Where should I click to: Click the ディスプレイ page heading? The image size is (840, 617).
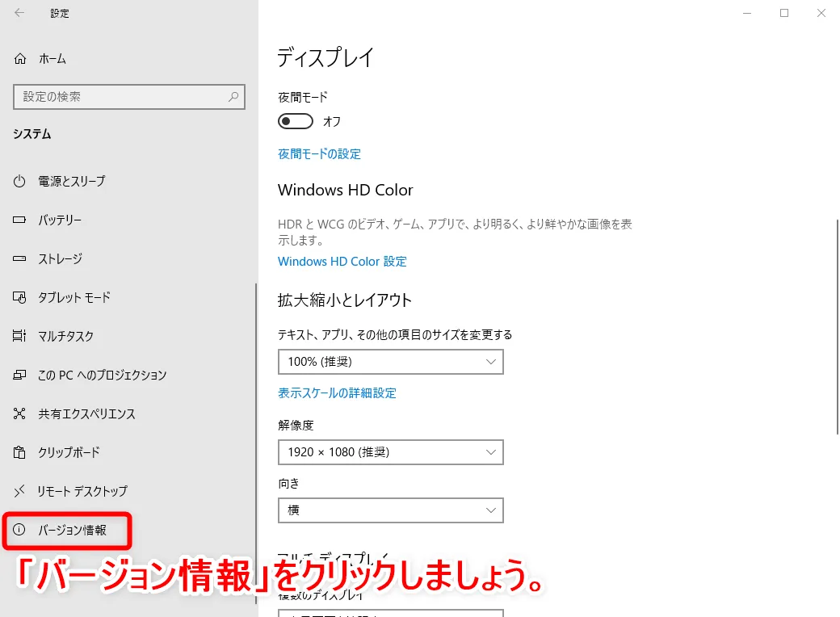click(325, 57)
